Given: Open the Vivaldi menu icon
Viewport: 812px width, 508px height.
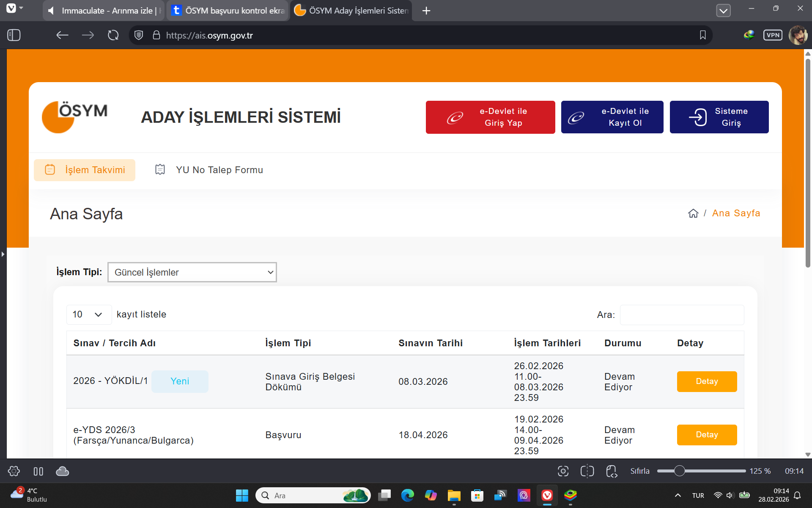Looking at the screenshot, I should pyautogui.click(x=11, y=8).
